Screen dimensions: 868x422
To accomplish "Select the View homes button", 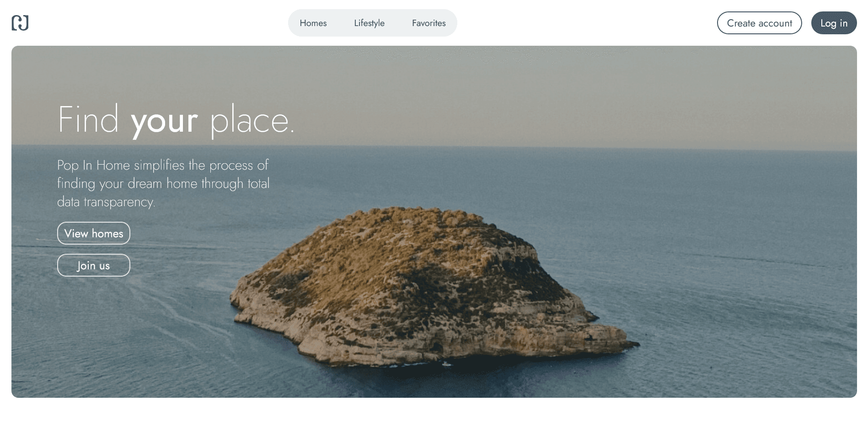I will tap(94, 233).
